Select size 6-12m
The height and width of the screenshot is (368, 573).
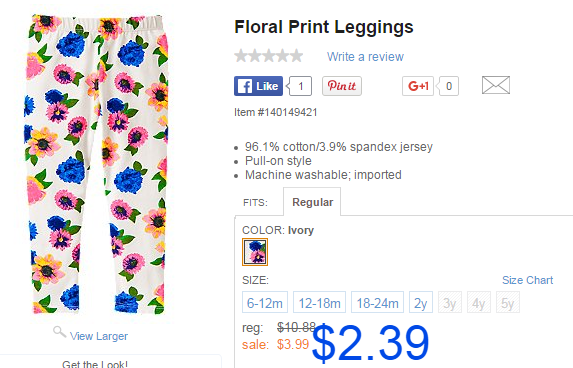pos(265,302)
